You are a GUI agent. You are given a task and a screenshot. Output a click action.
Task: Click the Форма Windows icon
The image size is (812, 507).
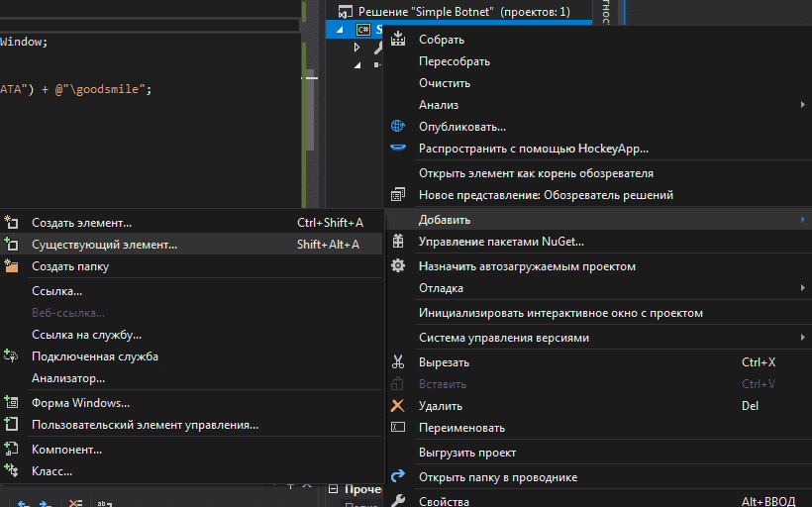[12, 403]
